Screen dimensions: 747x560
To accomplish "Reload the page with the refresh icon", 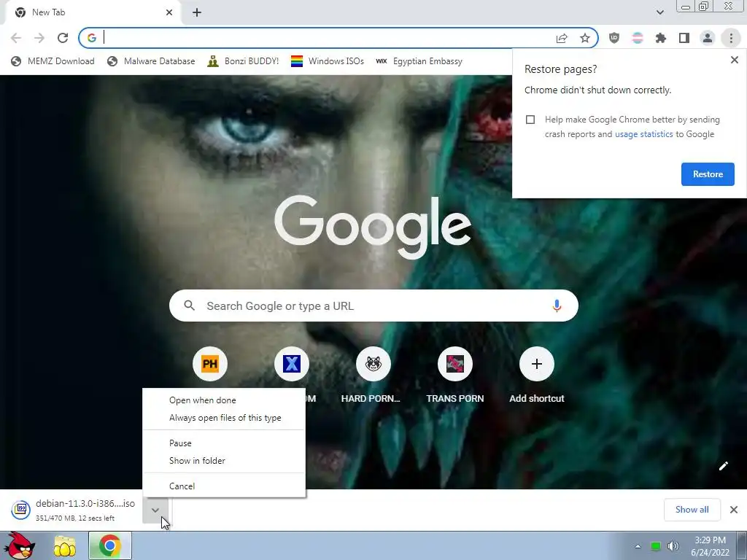I will click(x=63, y=38).
